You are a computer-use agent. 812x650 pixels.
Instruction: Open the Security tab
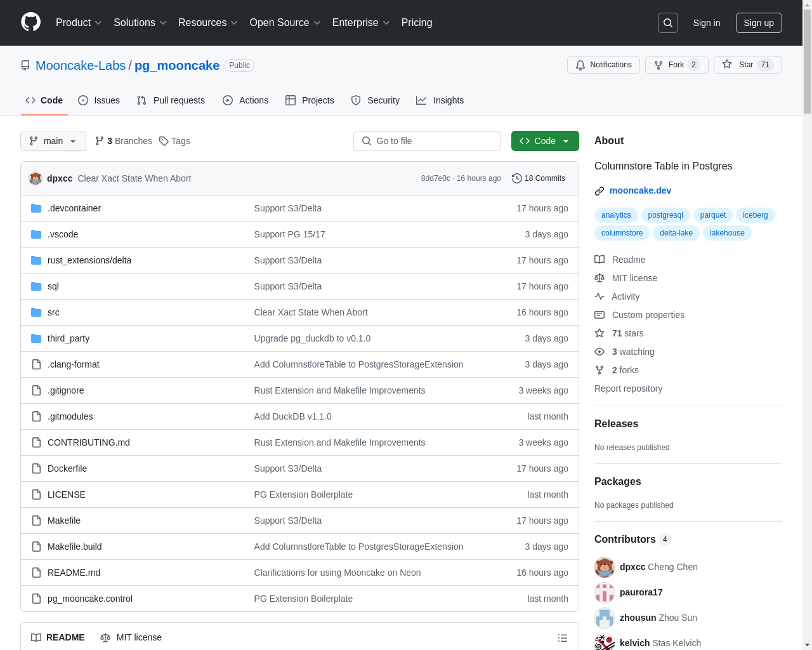click(375, 100)
